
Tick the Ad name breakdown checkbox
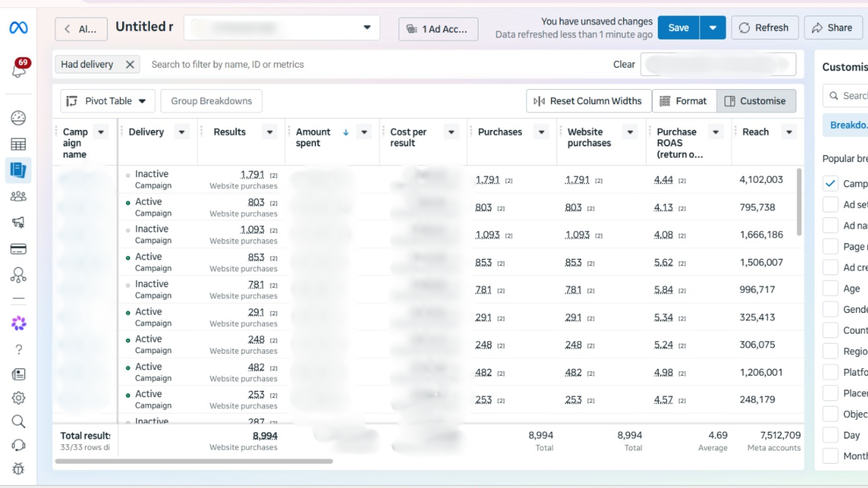coord(830,225)
